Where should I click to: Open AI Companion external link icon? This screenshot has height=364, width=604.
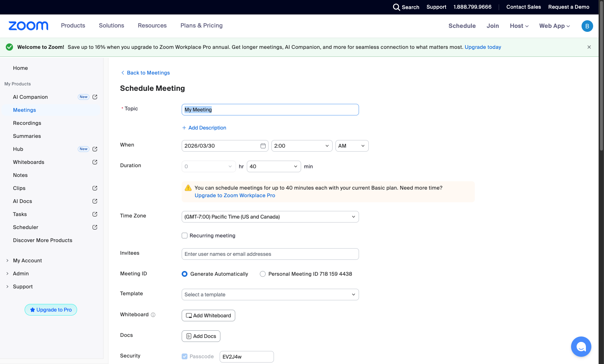click(95, 97)
